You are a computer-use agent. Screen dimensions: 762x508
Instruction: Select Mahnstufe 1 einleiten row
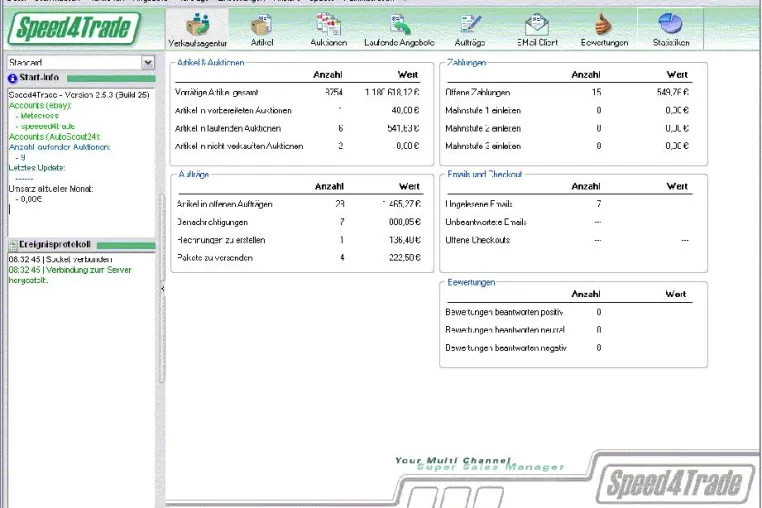tap(567, 110)
